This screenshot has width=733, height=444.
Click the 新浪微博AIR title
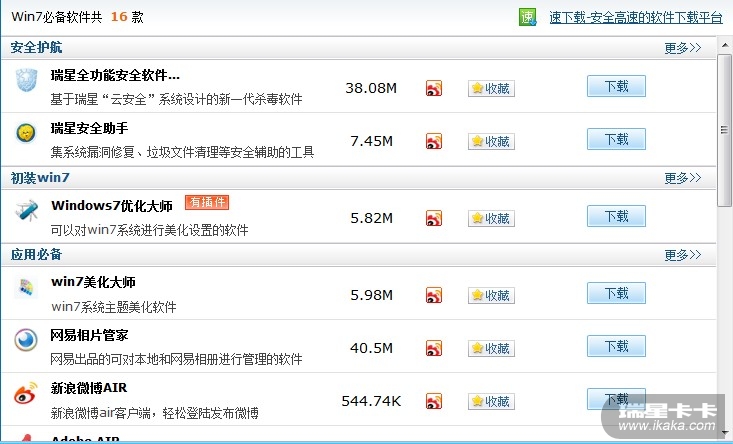pos(89,388)
